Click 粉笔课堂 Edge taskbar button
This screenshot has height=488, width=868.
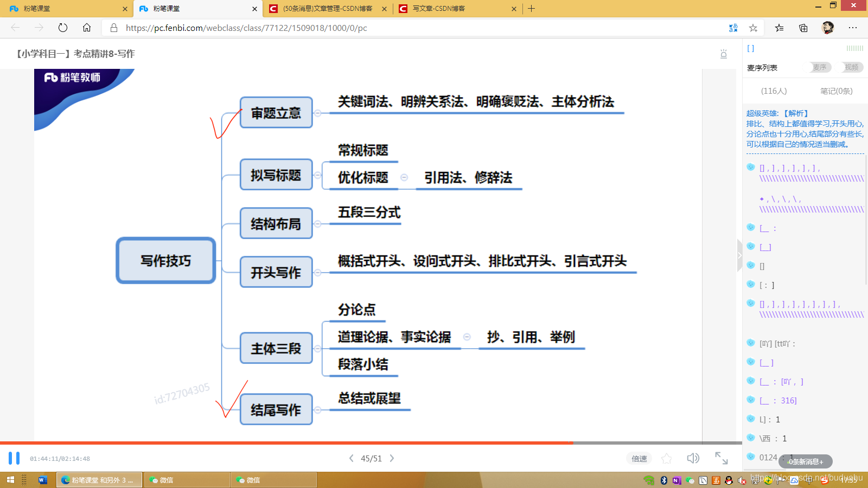pyautogui.click(x=99, y=480)
